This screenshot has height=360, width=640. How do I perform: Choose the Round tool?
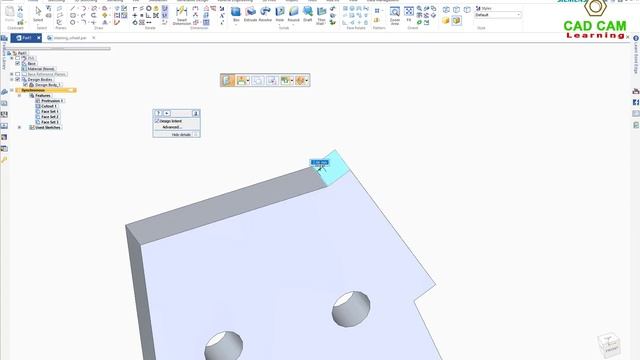point(293,13)
